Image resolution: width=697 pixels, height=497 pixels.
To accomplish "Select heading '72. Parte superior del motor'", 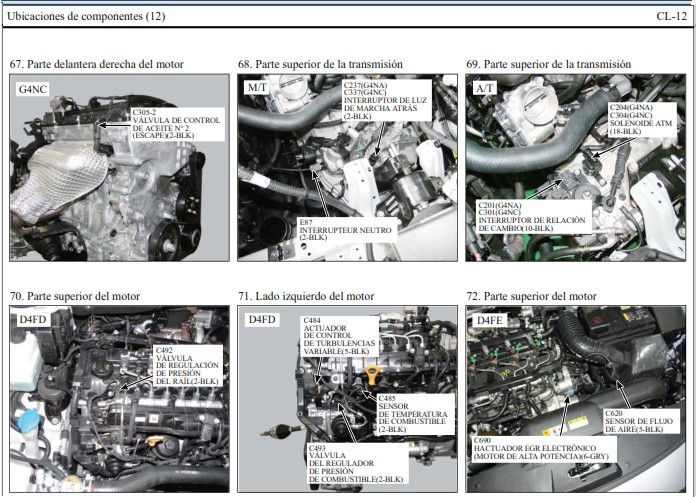I will pos(532,296).
